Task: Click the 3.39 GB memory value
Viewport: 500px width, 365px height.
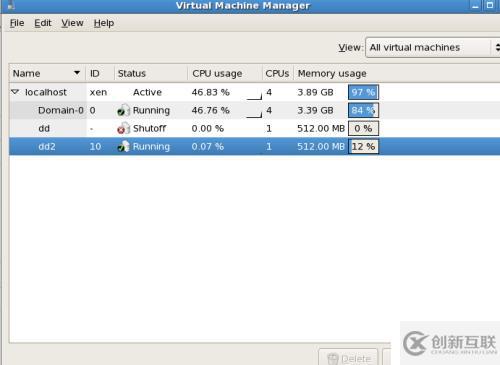Action: point(315,110)
